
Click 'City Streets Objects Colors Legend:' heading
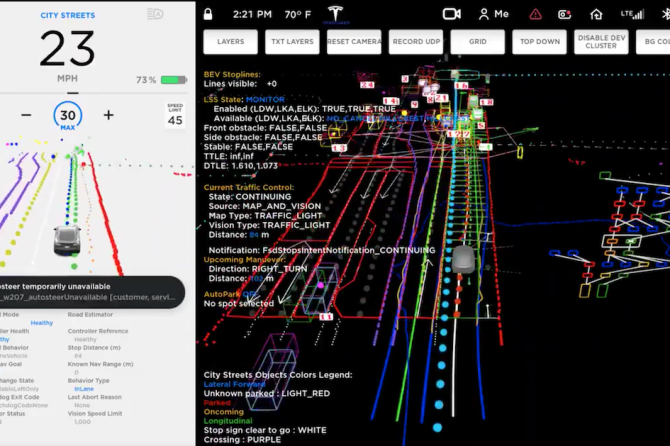coord(278,375)
